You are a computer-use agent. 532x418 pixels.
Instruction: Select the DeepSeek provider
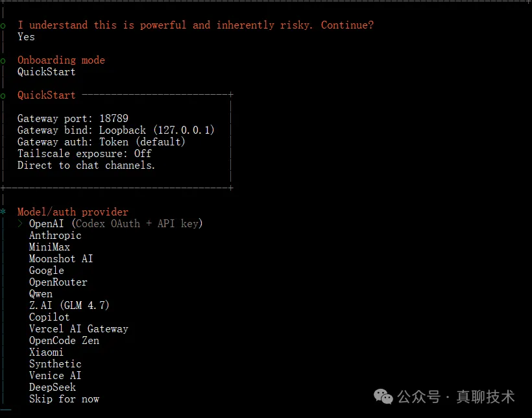[53, 387]
